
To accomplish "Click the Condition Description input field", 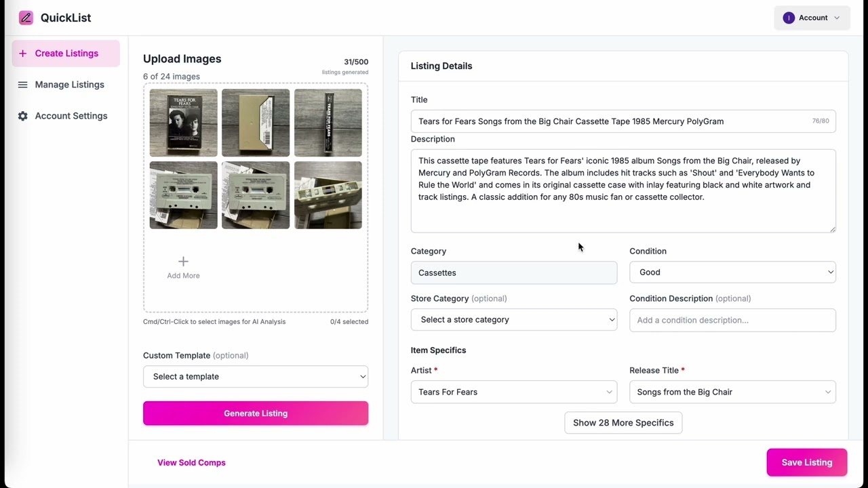I will click(x=732, y=320).
